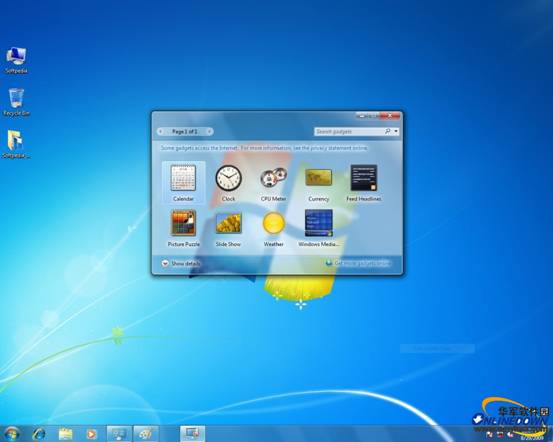The width and height of the screenshot is (553, 442).
Task: Open Get more gadgets online link
Action: (358, 263)
